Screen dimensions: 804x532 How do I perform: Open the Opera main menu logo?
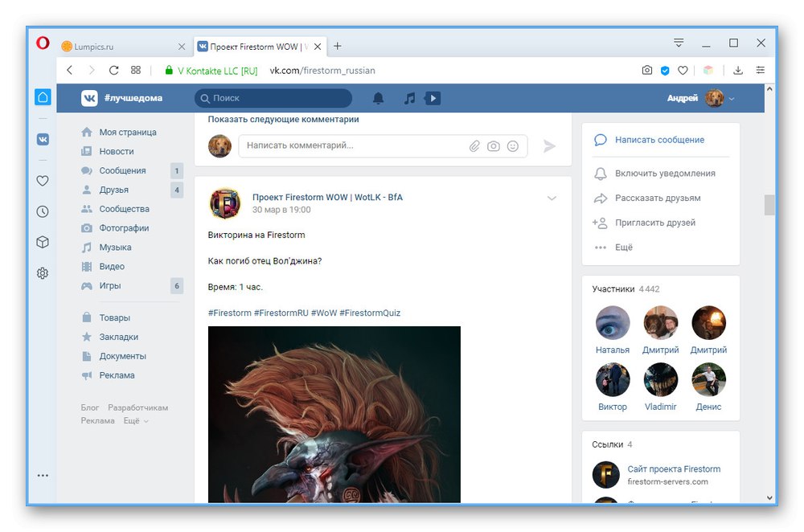click(x=43, y=43)
